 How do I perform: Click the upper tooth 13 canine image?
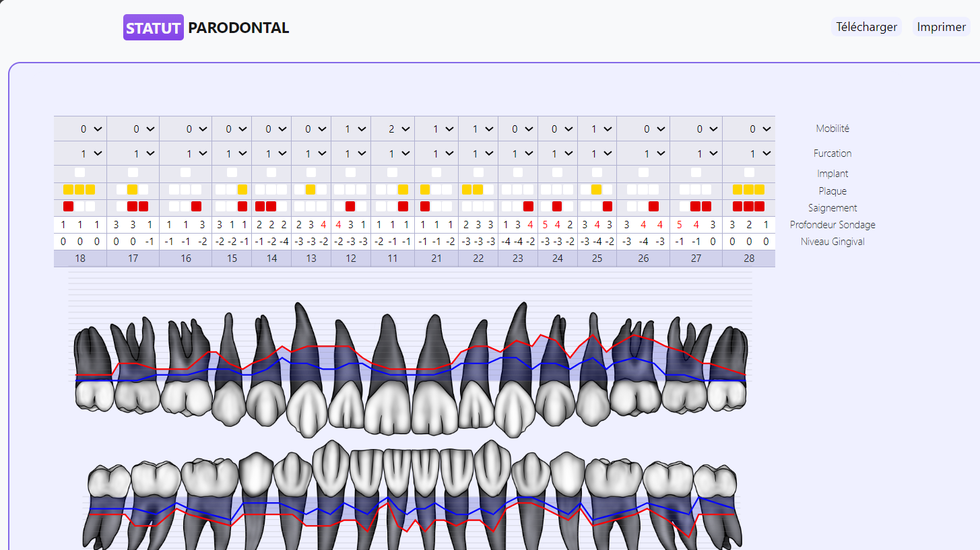(307, 369)
